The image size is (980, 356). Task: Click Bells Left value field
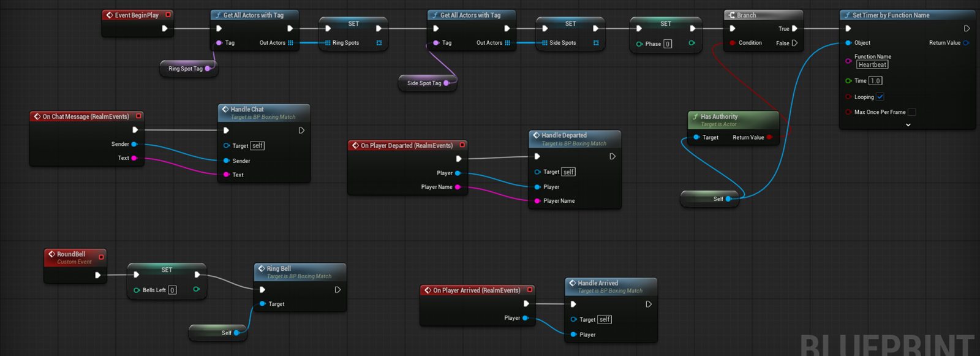[172, 290]
